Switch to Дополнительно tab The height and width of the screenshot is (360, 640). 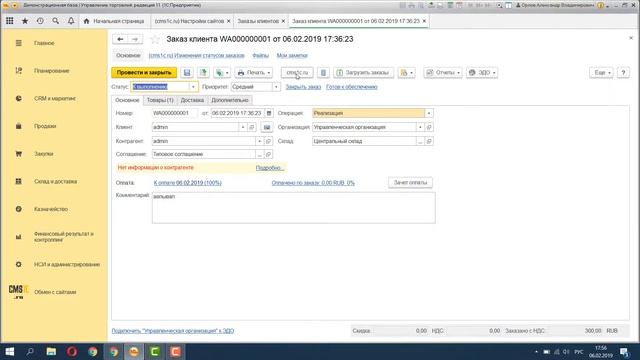[x=230, y=100]
